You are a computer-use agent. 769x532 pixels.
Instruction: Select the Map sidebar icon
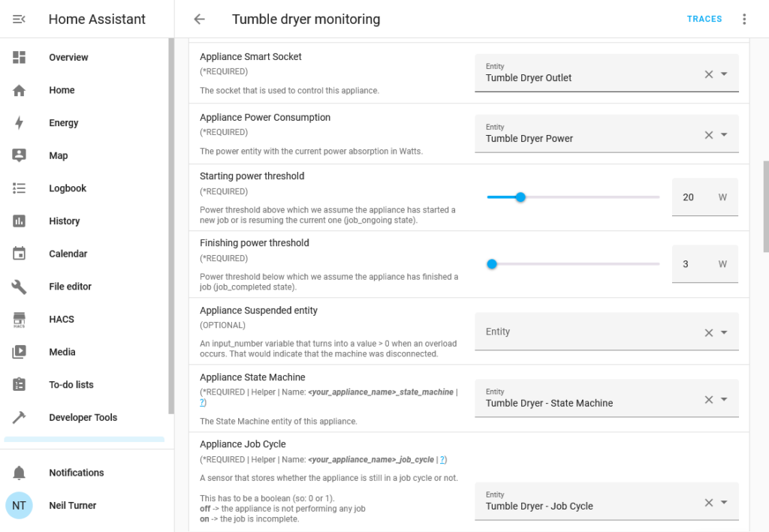point(59,155)
